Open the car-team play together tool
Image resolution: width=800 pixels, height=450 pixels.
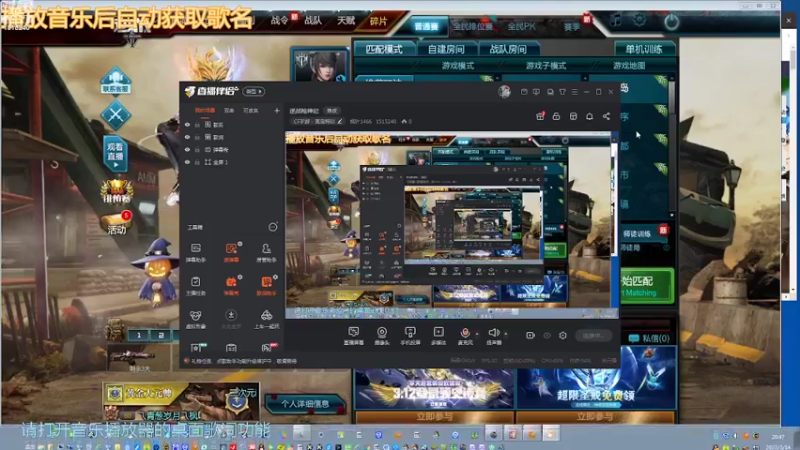coord(266,319)
